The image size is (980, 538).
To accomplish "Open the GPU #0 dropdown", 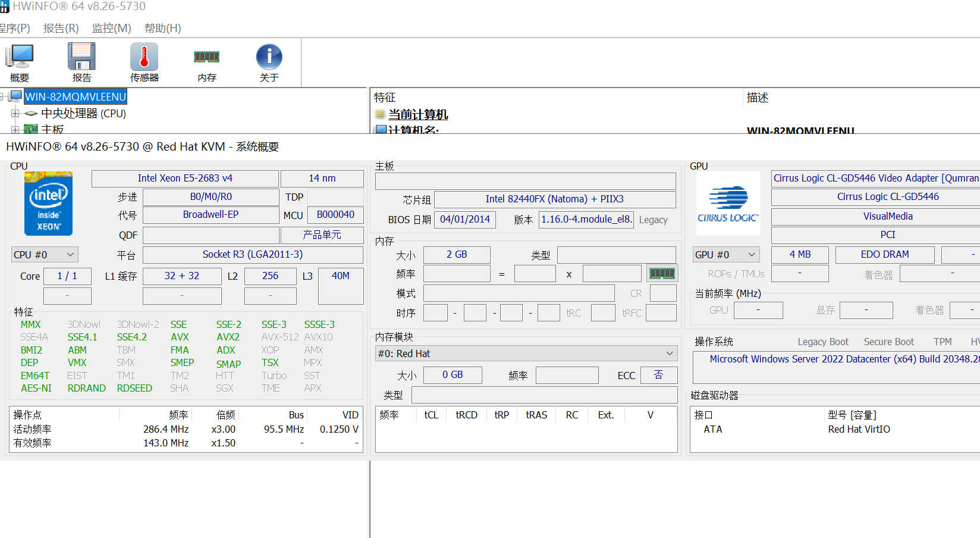I will pos(726,255).
